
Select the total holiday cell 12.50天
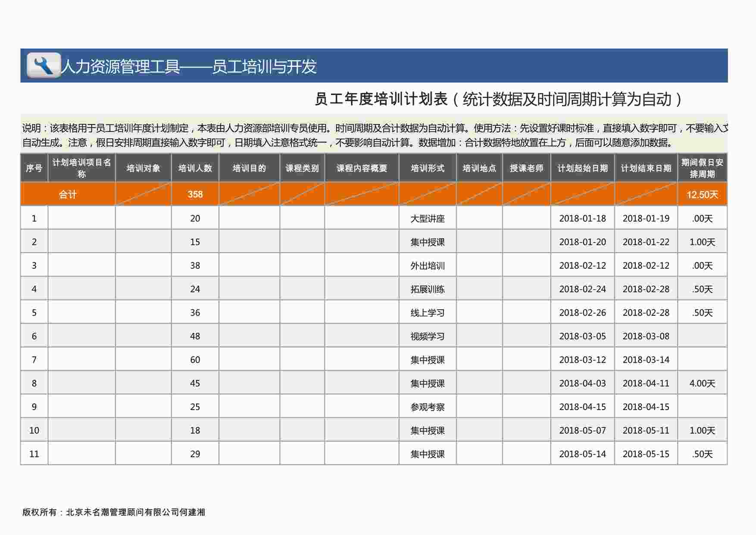[x=702, y=194]
